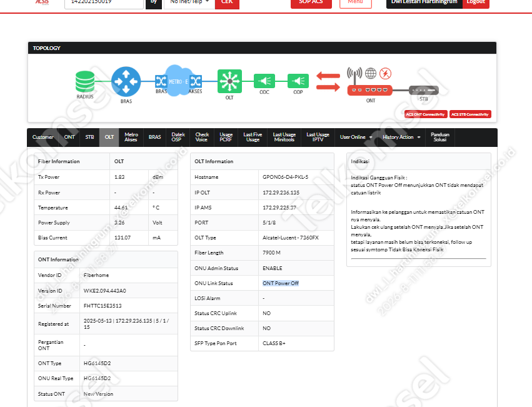Viewport: 532px width, 407px height.
Task: Click the red bidirectional arrows icon
Action: (328, 81)
